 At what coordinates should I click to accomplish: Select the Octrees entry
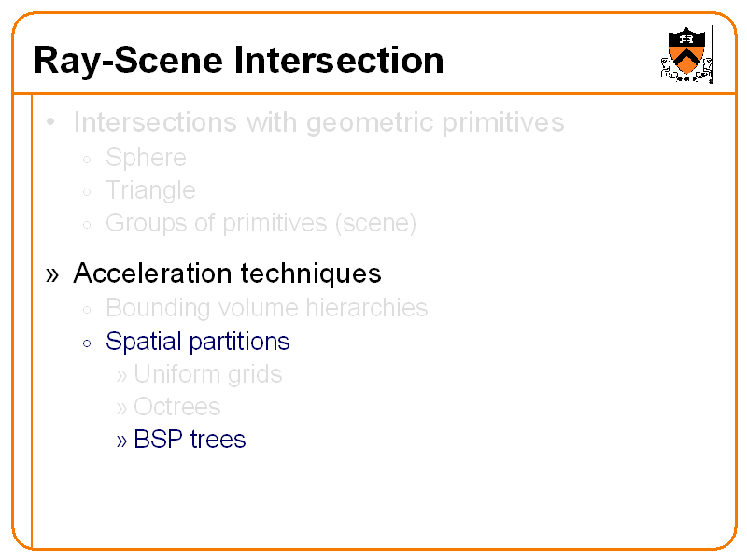point(176,407)
